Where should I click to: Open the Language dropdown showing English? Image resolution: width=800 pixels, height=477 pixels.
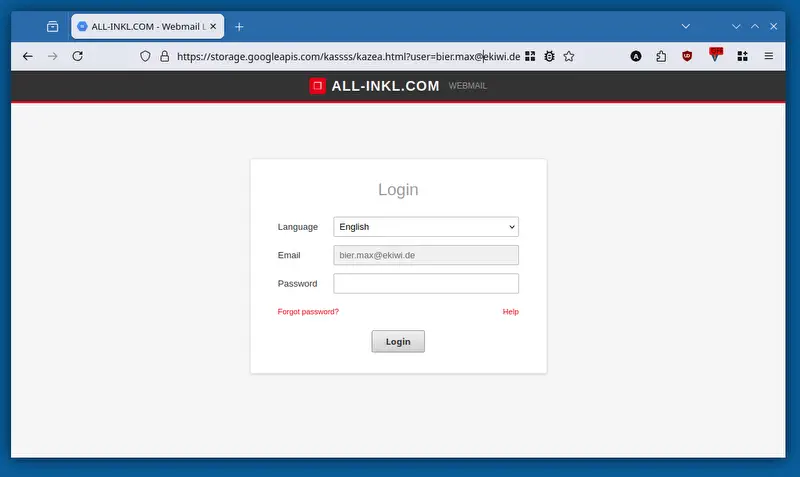pyautogui.click(x=426, y=227)
